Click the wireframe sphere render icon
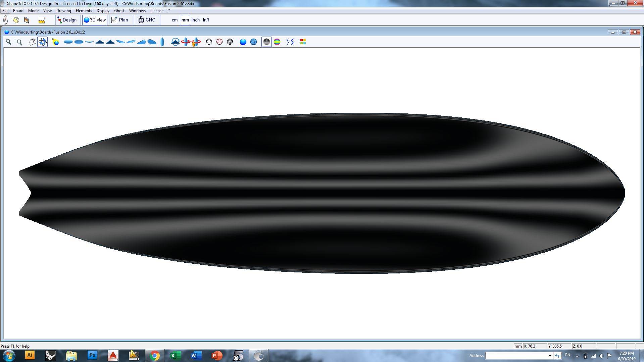This screenshot has height=362, width=644. point(230,42)
